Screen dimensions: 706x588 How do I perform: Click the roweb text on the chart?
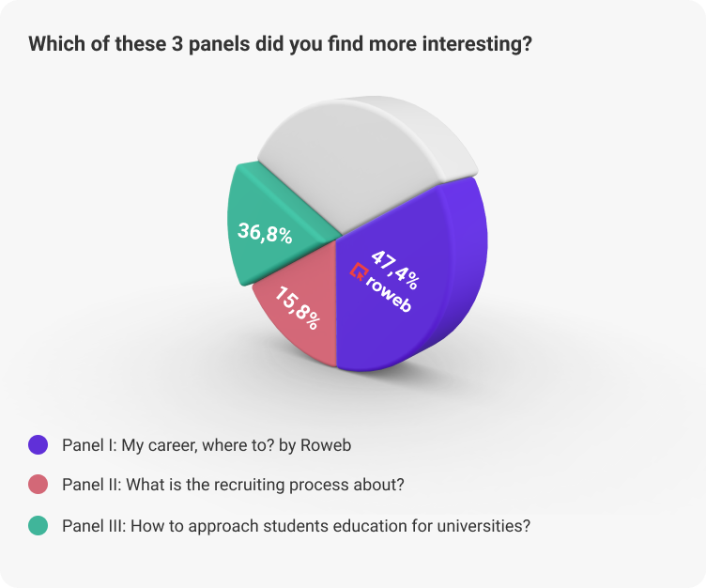tap(388, 294)
